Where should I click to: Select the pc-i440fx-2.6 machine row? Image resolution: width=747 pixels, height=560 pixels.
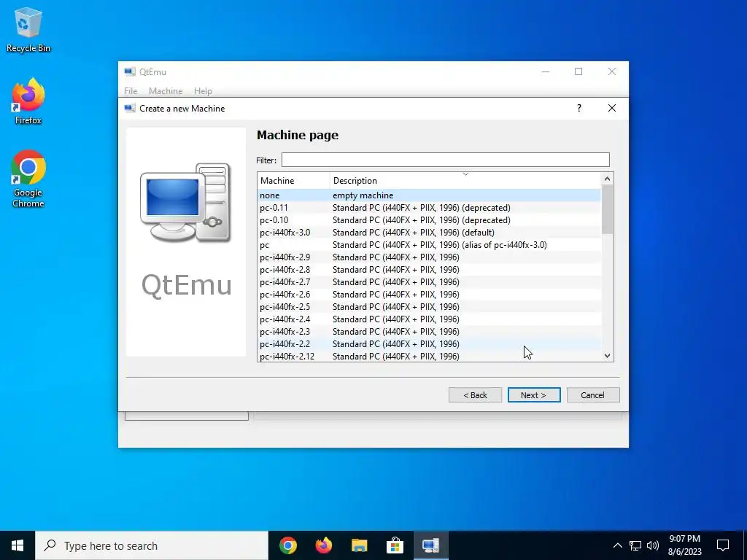(x=429, y=295)
